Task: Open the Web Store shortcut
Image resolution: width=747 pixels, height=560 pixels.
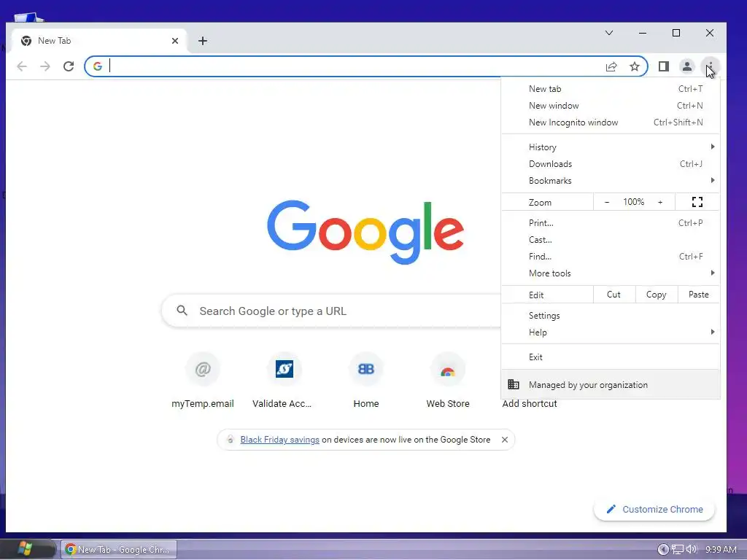Action: point(448,381)
